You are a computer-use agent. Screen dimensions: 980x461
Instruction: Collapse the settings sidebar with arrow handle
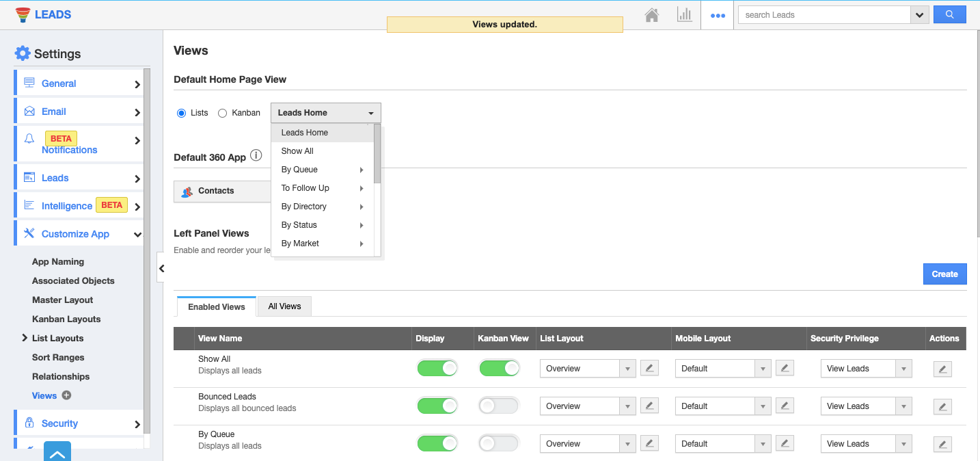click(x=161, y=269)
